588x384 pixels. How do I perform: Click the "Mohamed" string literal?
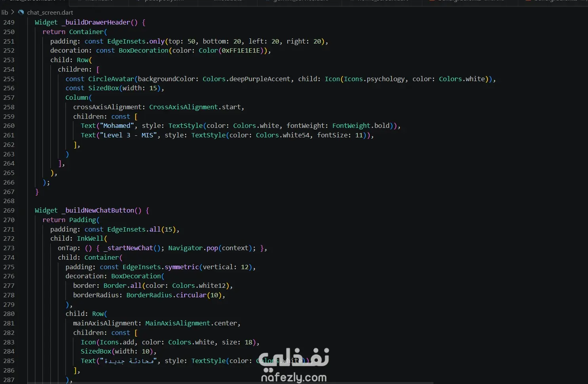click(117, 125)
